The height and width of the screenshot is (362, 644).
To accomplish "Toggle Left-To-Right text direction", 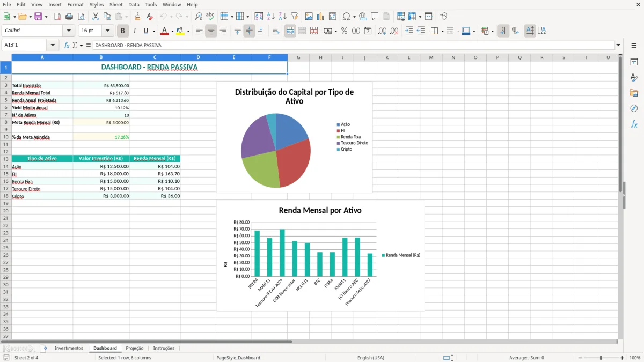I will point(503,31).
